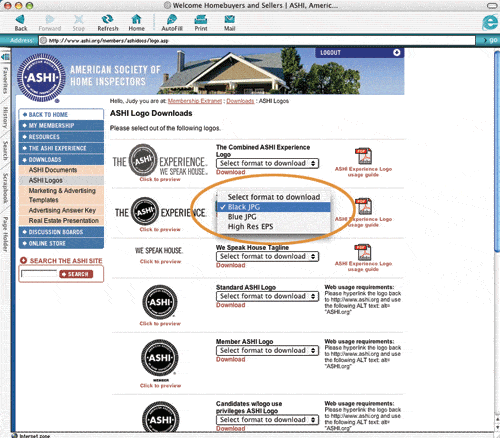Click the Logout plus icon
Viewport: 500px width, 438px height.
pyautogui.click(x=396, y=53)
